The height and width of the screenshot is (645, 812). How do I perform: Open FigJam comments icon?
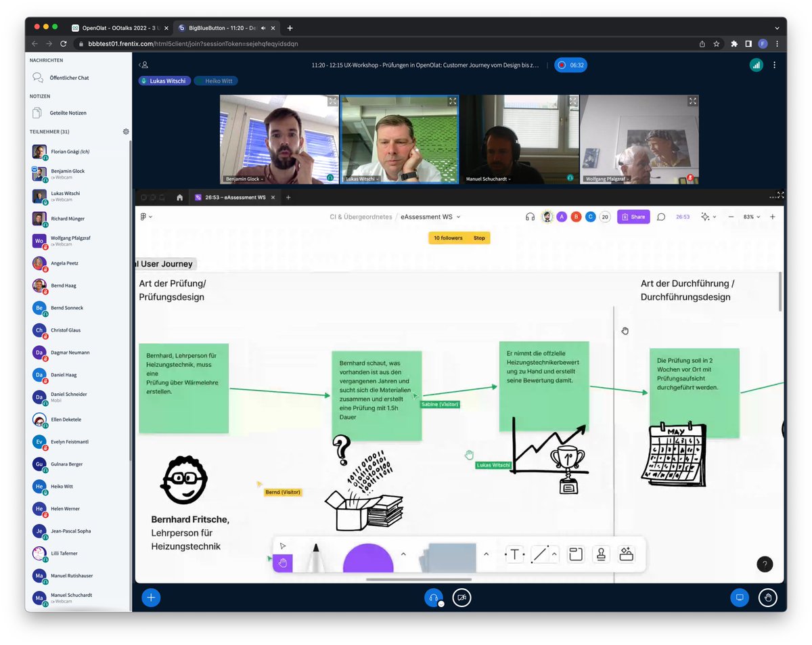pos(662,217)
